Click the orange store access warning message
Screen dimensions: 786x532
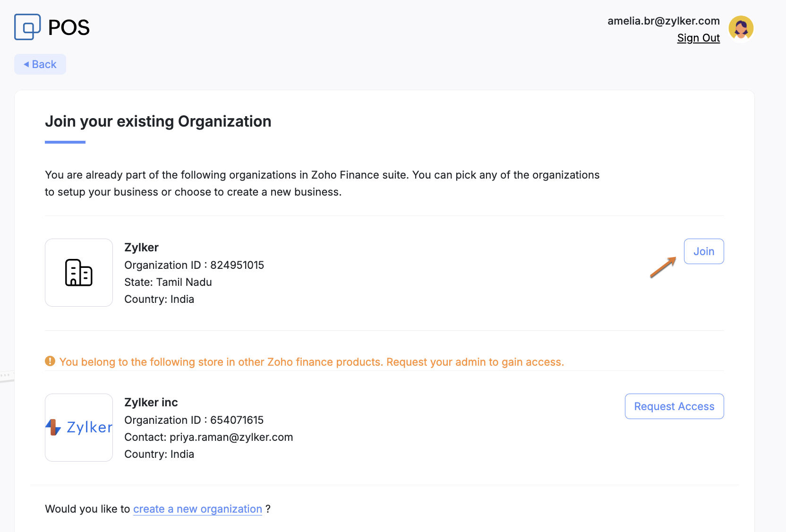pos(312,362)
